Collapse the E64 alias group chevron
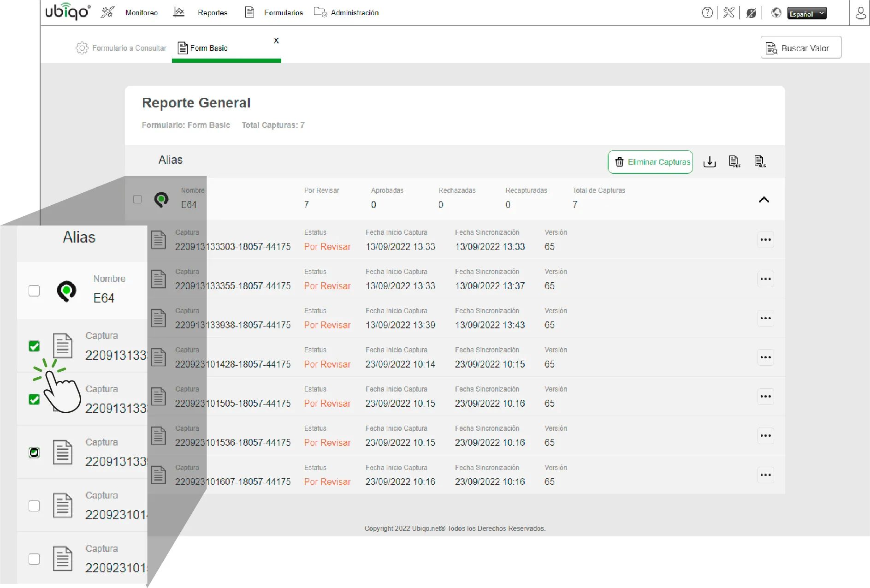The image size is (870, 588). 764,200
